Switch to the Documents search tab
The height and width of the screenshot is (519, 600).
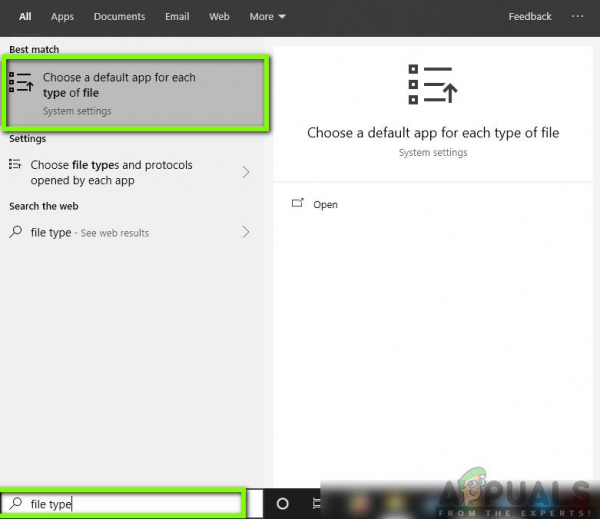119,16
